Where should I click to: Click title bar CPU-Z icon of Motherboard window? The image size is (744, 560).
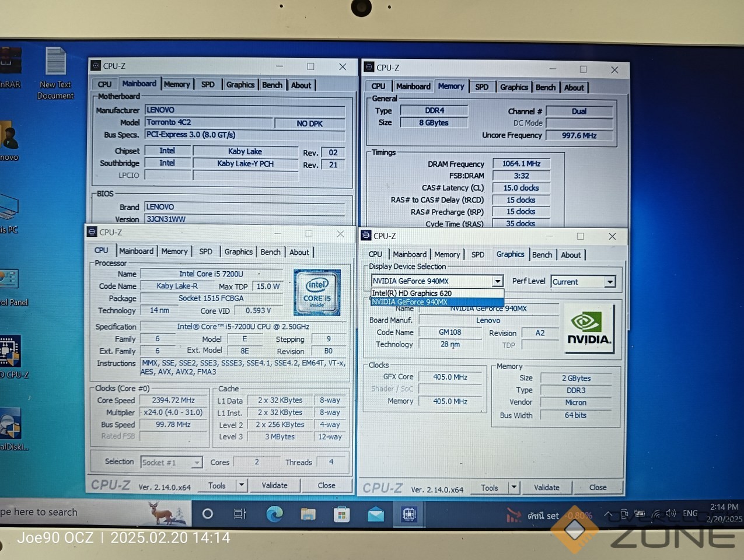(96, 66)
